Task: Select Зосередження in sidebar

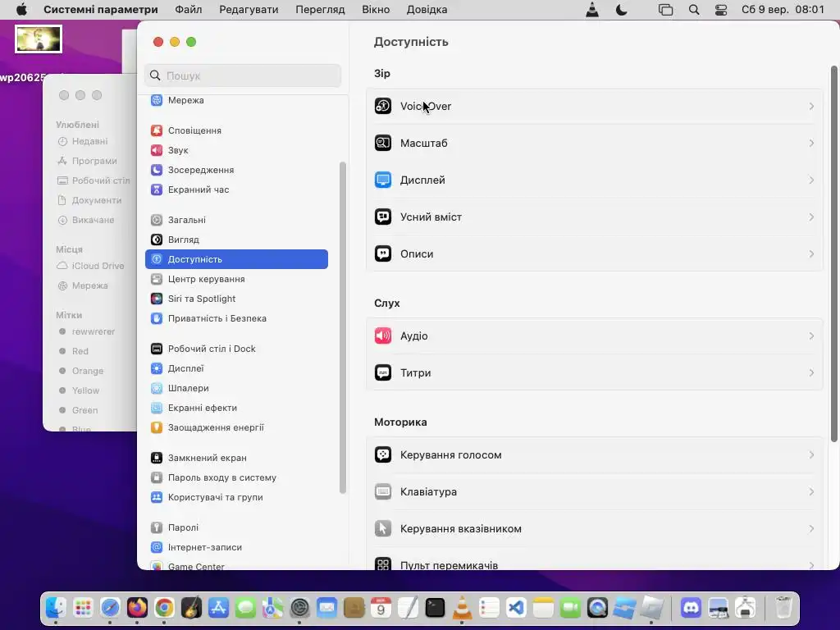Action: pyautogui.click(x=236, y=170)
